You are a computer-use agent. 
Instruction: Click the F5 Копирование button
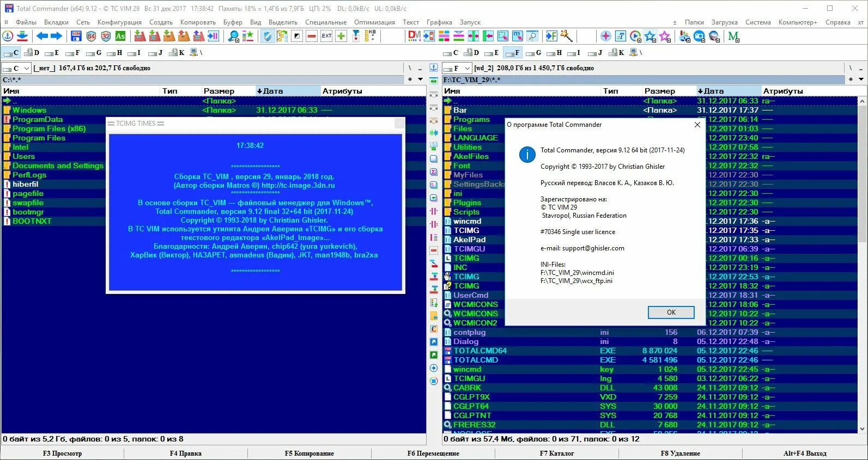coord(309,453)
